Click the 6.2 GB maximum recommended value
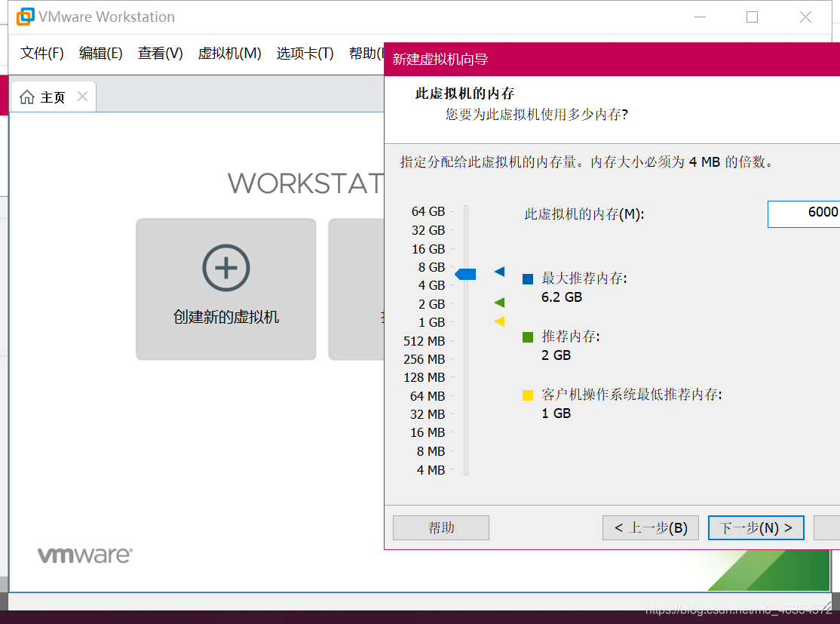The width and height of the screenshot is (840, 624). pos(562,297)
